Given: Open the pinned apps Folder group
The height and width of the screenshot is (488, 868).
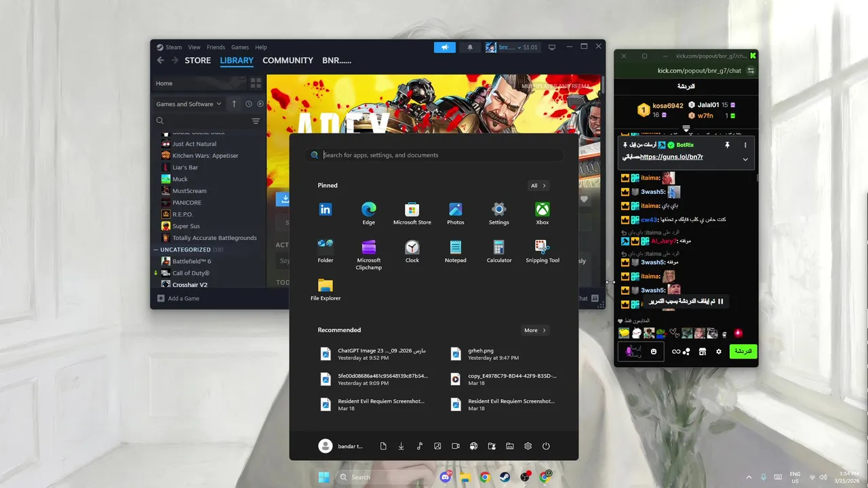Looking at the screenshot, I should click(325, 251).
